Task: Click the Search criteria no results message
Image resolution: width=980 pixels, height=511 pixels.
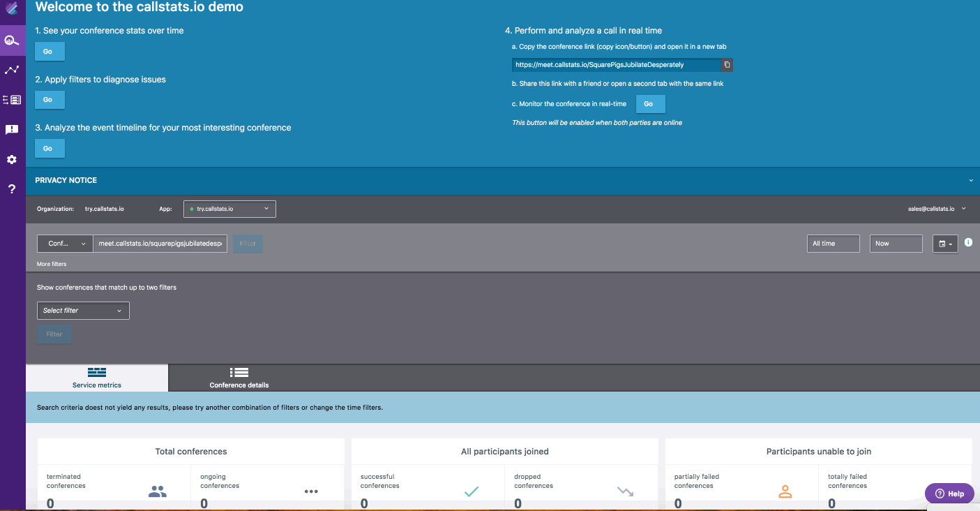Action: tap(210, 408)
